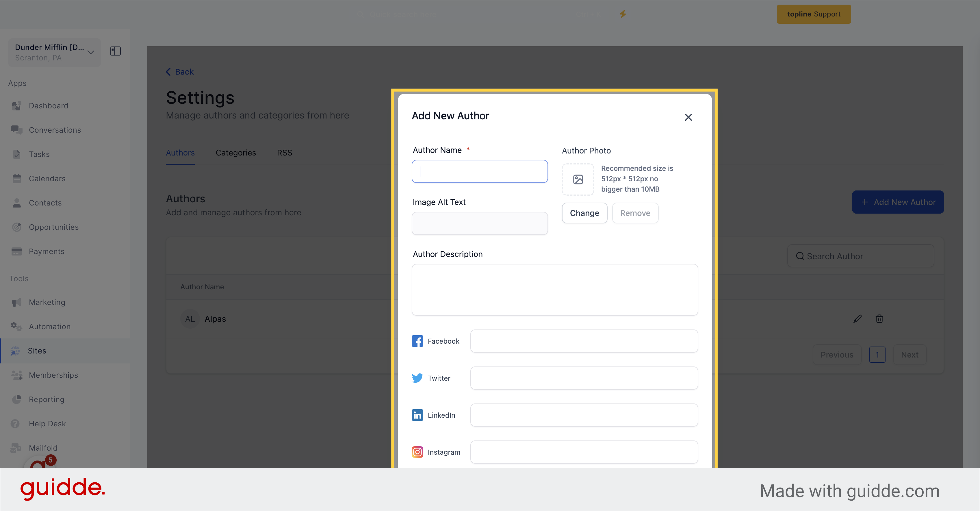
Task: Click the Search Author field
Action: point(861,256)
